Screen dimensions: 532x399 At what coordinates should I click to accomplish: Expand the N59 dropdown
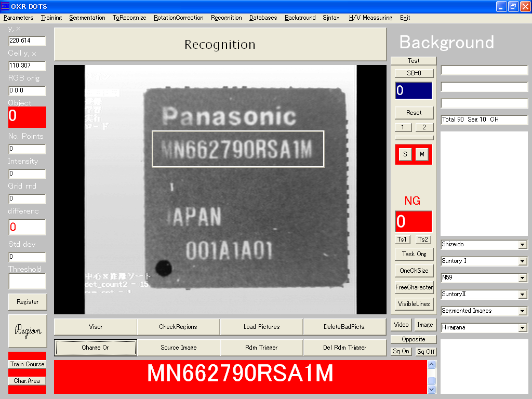coord(523,278)
